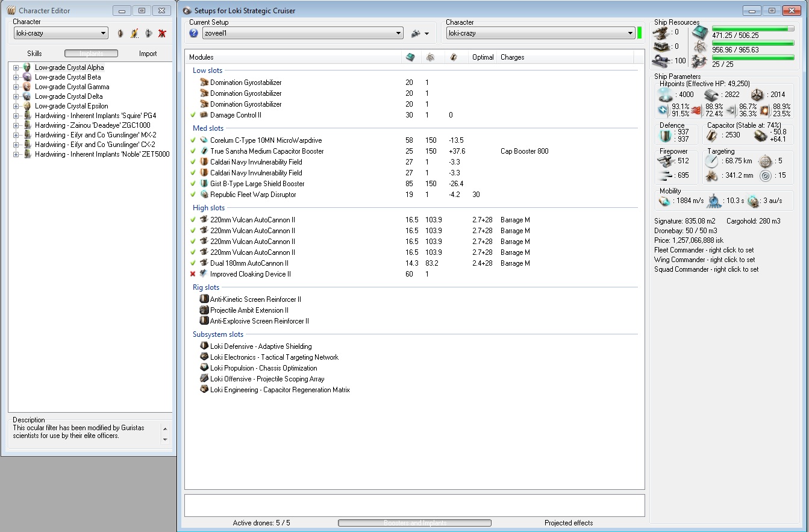Screen dimensions: 809x532
Task: Expand Hardwiring Inherent Implants 'Noble' ZET5000 node
Action: (x=16, y=154)
